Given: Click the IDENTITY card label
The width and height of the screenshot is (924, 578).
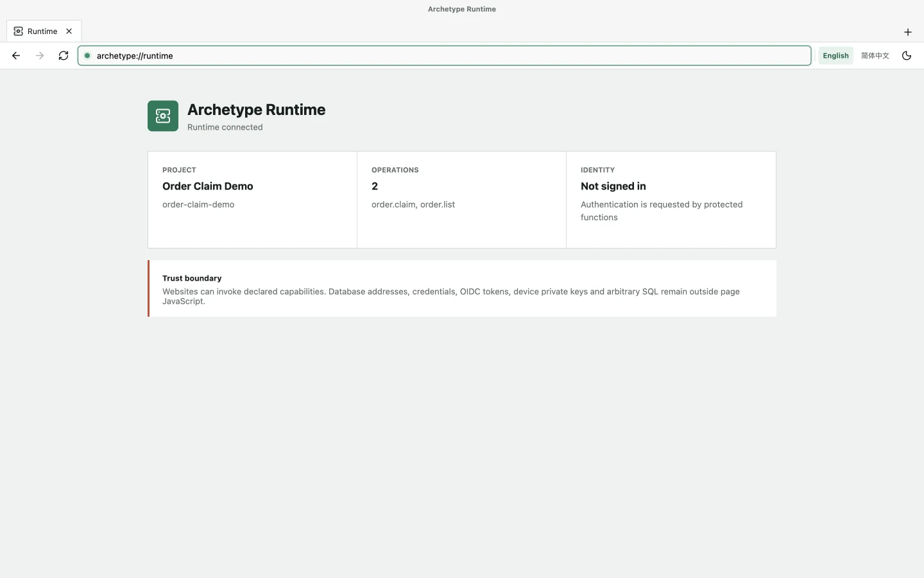Looking at the screenshot, I should tap(598, 170).
